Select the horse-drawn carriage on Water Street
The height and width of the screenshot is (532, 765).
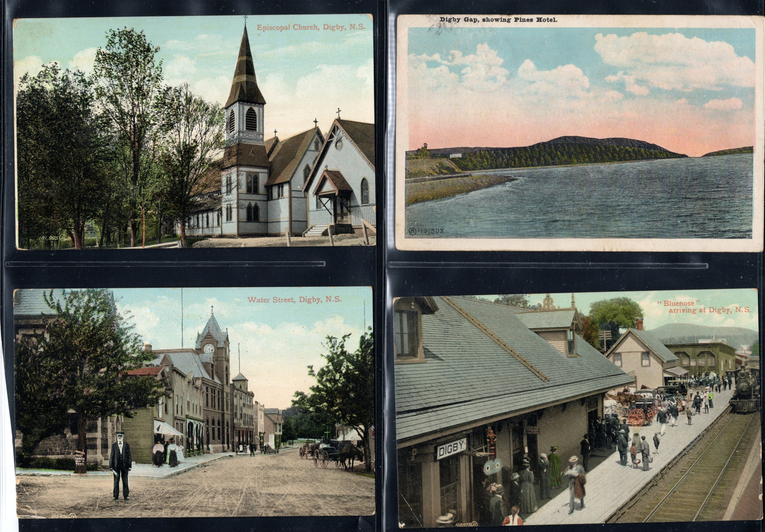tap(333, 454)
